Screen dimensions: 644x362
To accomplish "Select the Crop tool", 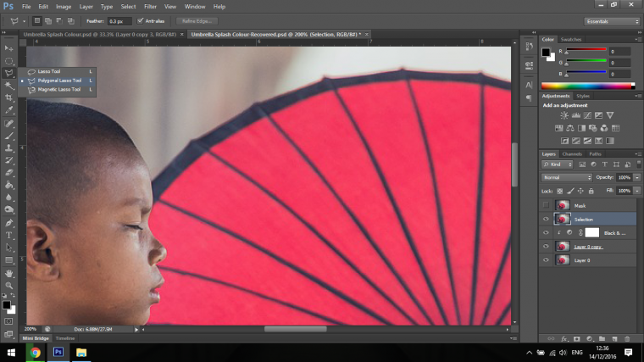I will (9, 97).
